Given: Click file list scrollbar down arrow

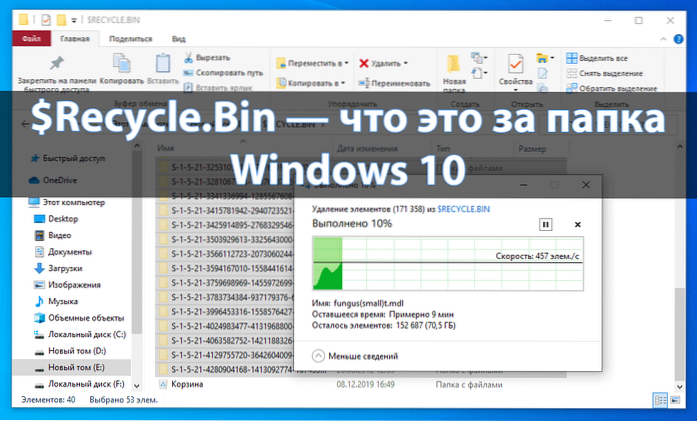Looking at the screenshot, I should pos(679,386).
